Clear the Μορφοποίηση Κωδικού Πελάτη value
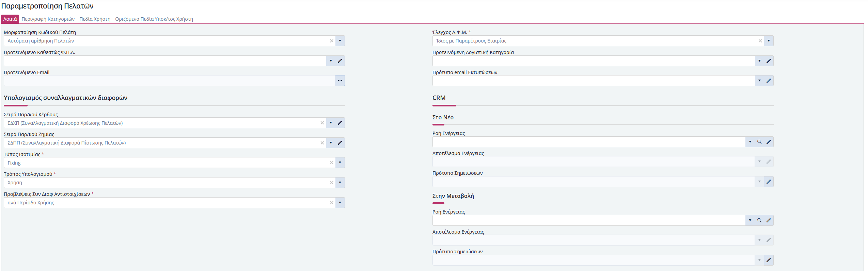Image resolution: width=868 pixels, height=271 pixels. [x=331, y=41]
